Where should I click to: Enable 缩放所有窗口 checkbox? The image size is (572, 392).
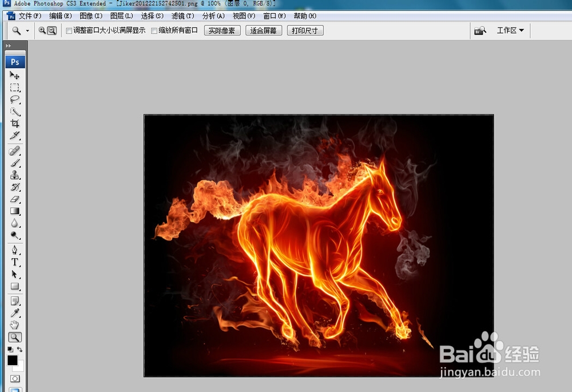(x=154, y=31)
